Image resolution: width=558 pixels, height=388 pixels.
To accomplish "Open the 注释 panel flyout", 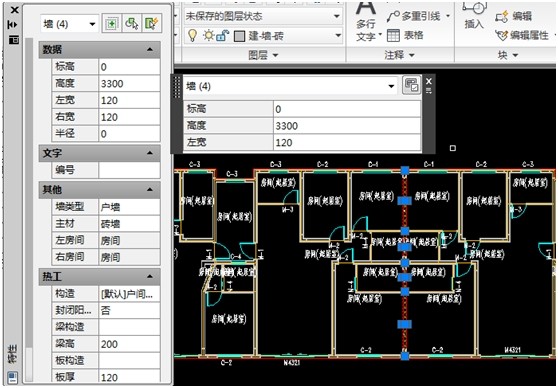I will tap(400, 55).
